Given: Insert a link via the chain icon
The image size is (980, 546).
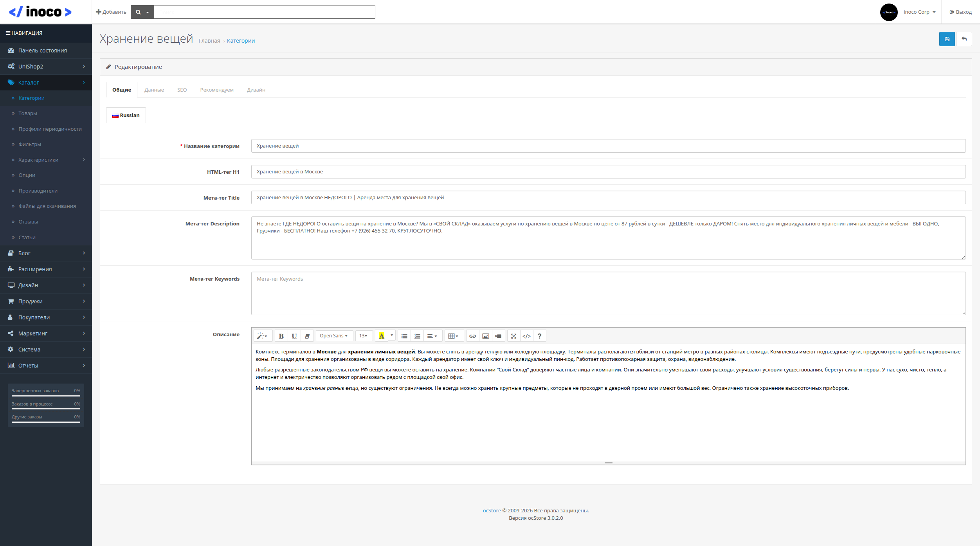Looking at the screenshot, I should 472,336.
